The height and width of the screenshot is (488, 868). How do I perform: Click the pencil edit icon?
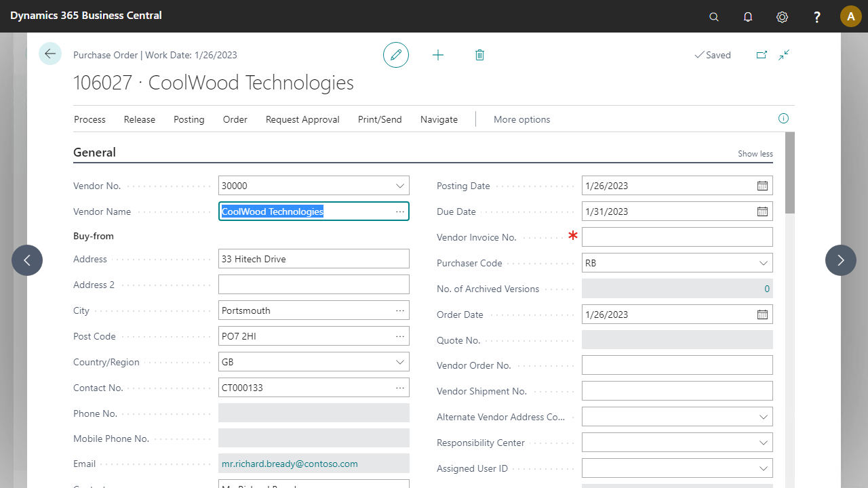(396, 55)
